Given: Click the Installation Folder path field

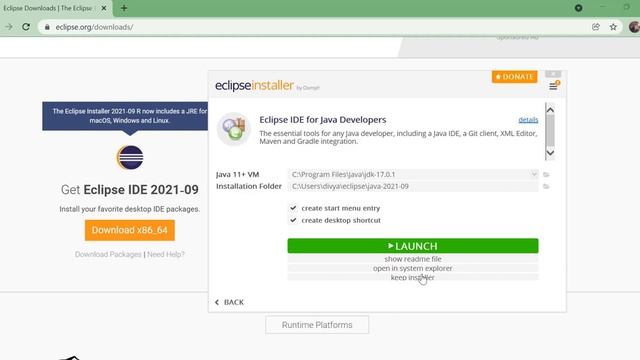Looking at the screenshot, I should (413, 187).
